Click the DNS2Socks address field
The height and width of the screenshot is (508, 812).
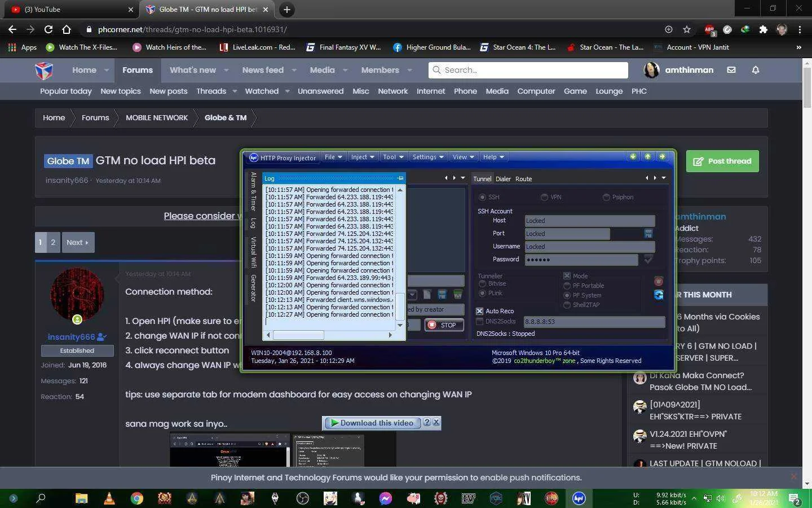pos(594,322)
